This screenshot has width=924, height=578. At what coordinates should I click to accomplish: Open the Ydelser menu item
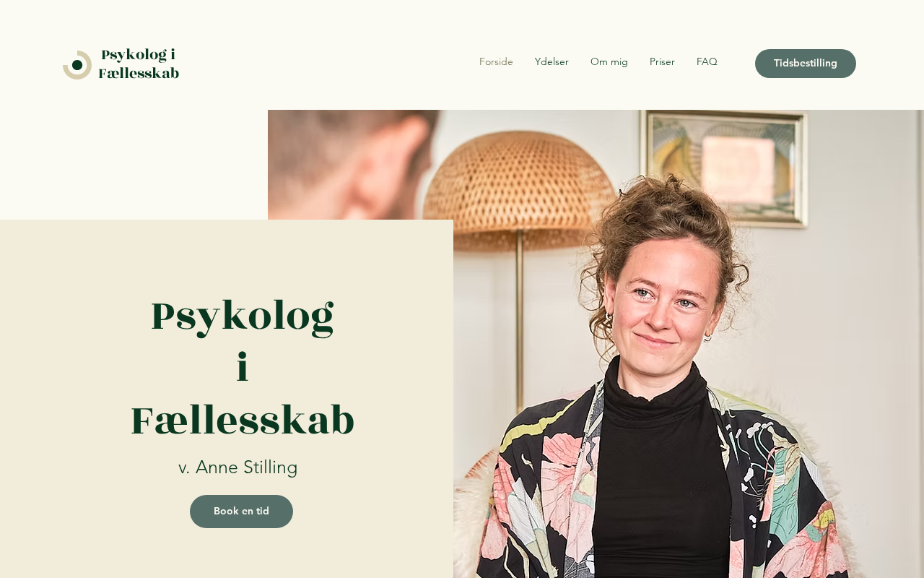pos(552,62)
